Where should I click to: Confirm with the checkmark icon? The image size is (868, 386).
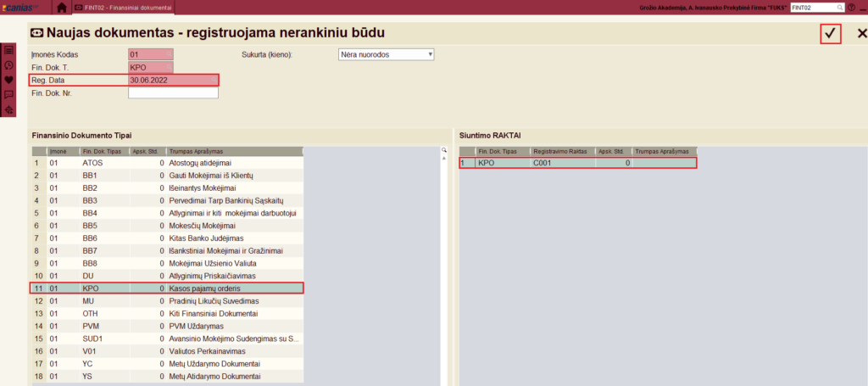[830, 33]
